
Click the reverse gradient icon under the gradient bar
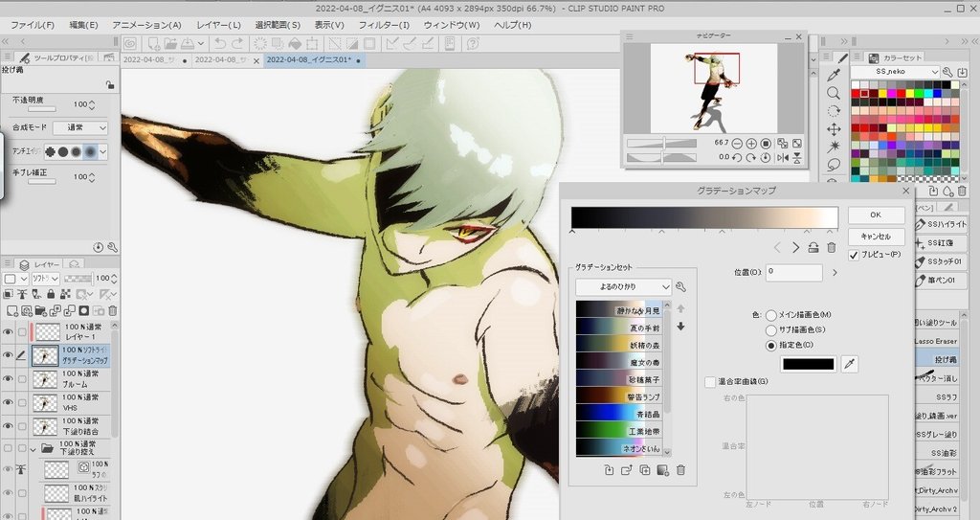(x=813, y=247)
